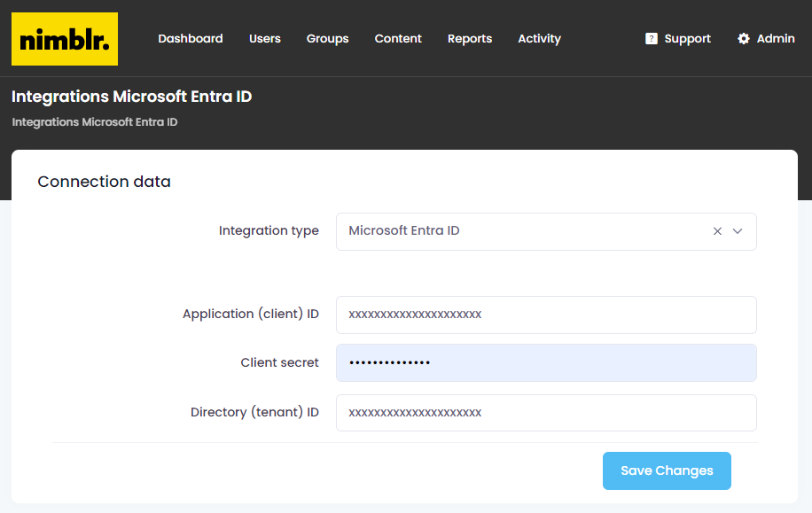Focus the Directory (tenant) ID field
This screenshot has height=513, width=812.
[546, 413]
